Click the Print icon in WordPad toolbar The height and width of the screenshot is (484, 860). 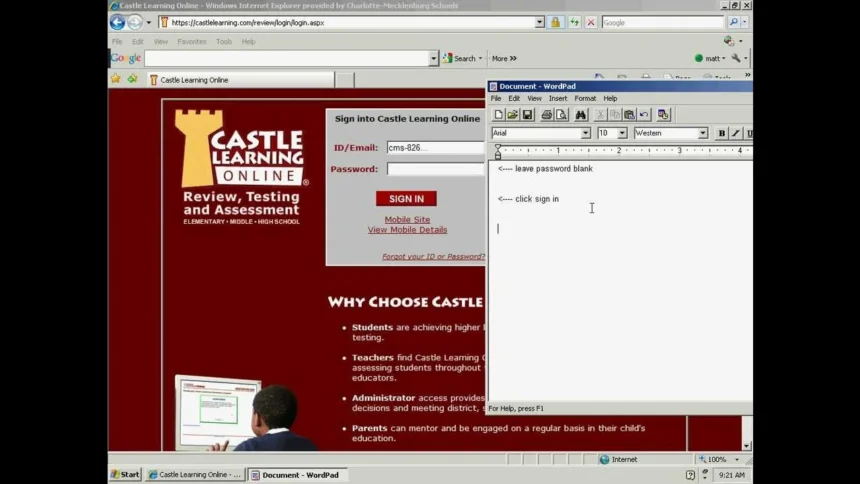(546, 115)
